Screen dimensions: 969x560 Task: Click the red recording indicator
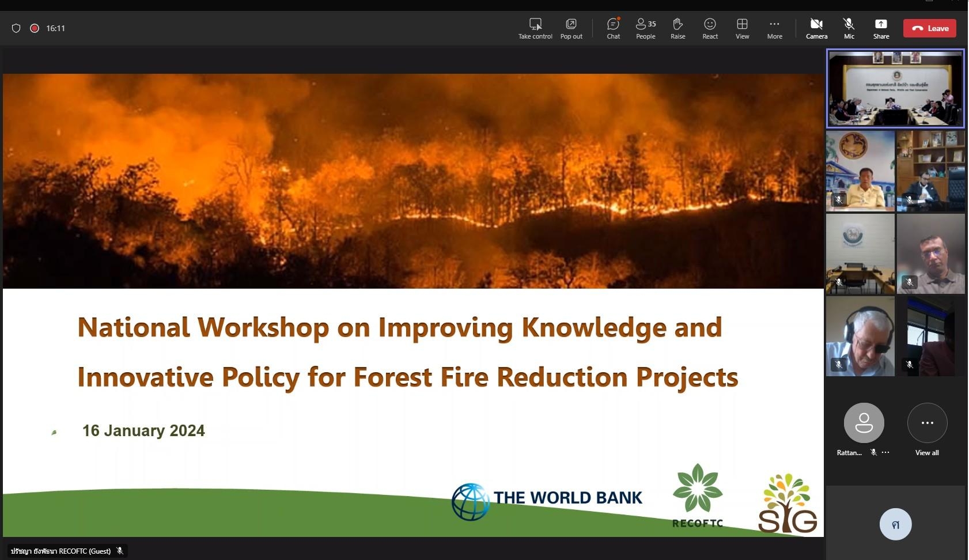[x=35, y=28]
